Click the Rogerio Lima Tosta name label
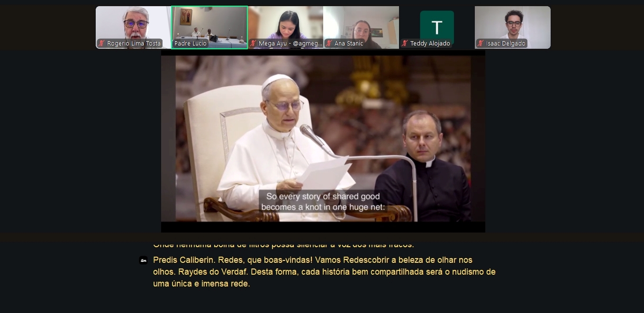 (x=134, y=44)
